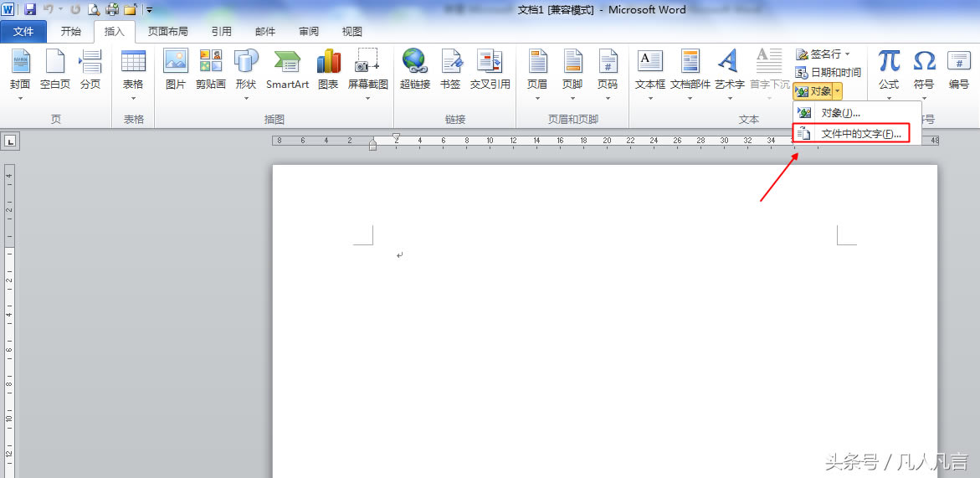This screenshot has width=980, height=478.
Task: Click the 日期和时间 button
Action: [x=828, y=73]
